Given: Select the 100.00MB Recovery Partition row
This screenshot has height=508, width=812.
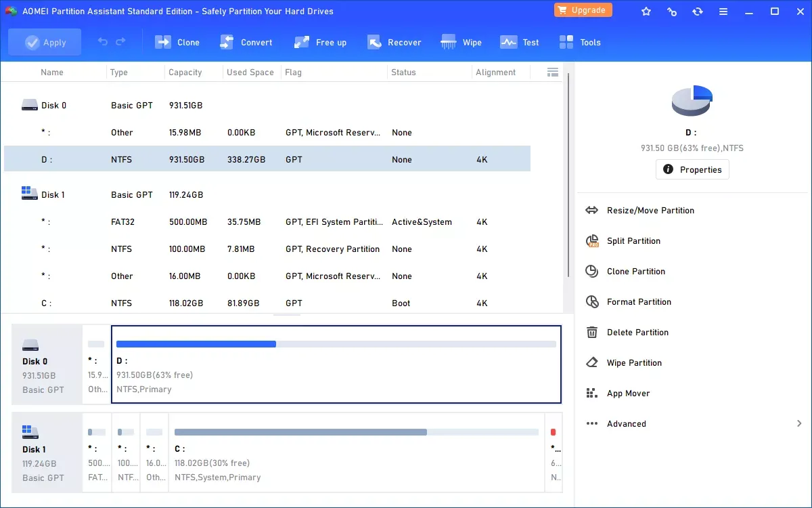Looking at the screenshot, I should pyautogui.click(x=267, y=249).
